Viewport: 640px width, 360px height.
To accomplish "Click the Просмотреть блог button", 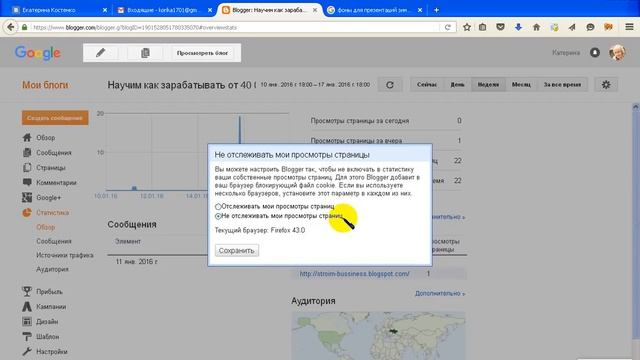I will pos(202,53).
